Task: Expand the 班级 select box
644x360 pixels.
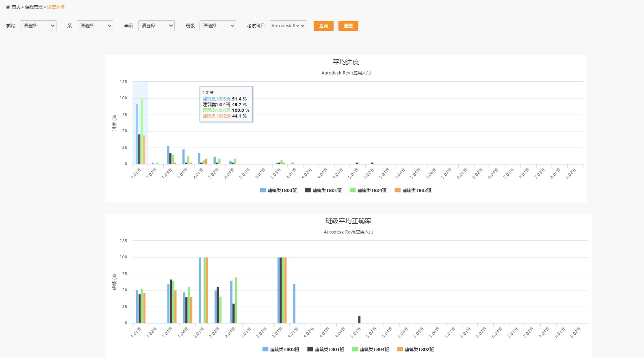Action: (218, 26)
